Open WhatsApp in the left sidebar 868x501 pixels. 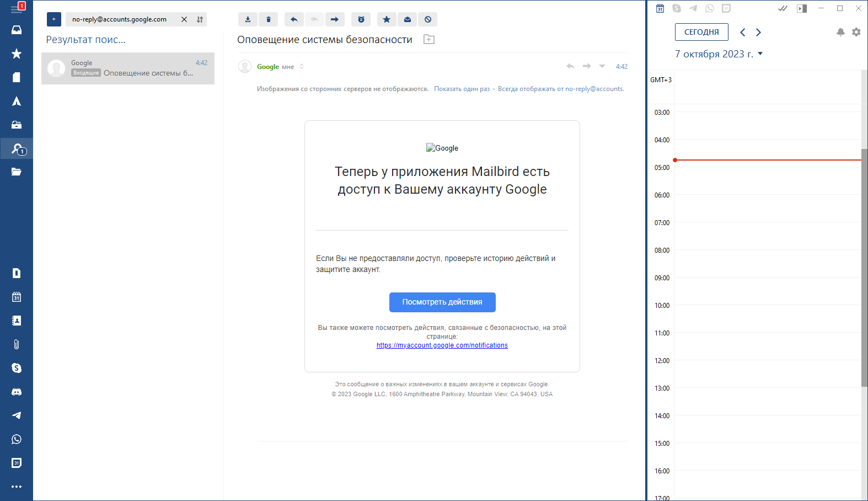[17, 439]
